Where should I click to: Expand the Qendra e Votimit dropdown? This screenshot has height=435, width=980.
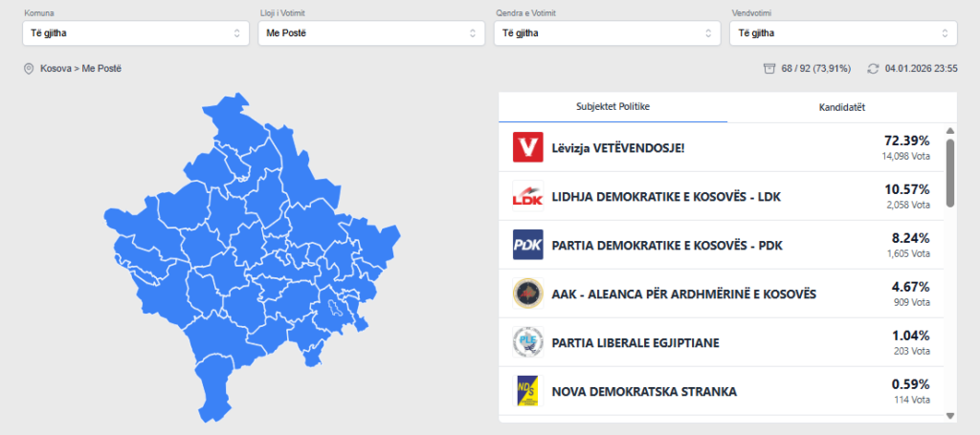point(607,33)
